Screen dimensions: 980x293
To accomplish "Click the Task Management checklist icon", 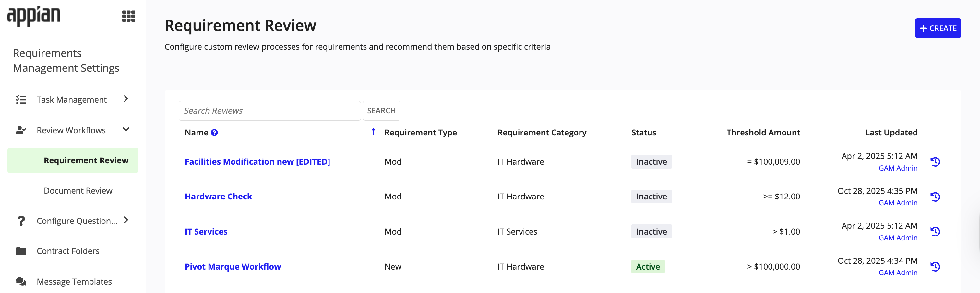I will coord(21,100).
